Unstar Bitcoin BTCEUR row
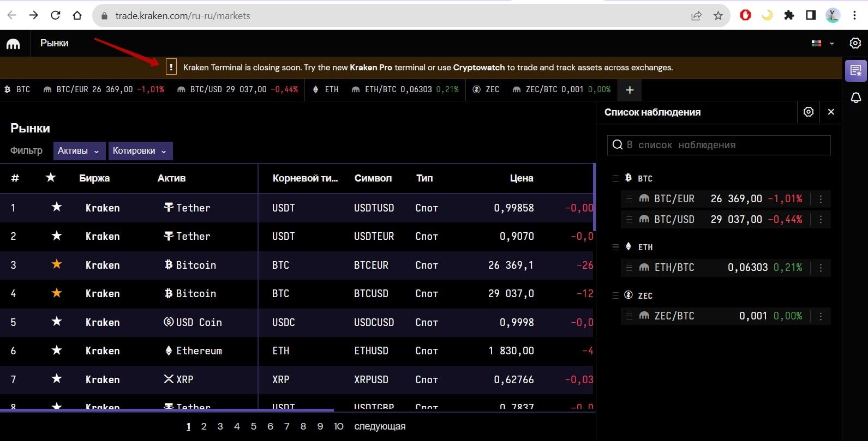The width and height of the screenshot is (868, 441). coord(56,264)
